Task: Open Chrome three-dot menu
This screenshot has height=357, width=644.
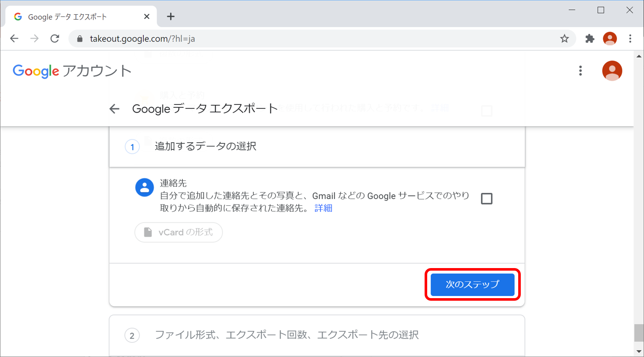Action: point(630,39)
